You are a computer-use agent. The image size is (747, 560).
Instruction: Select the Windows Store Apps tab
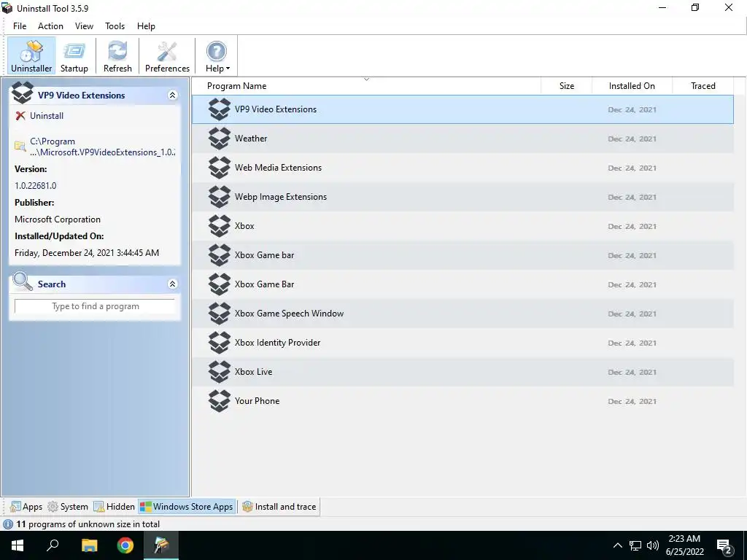187,507
